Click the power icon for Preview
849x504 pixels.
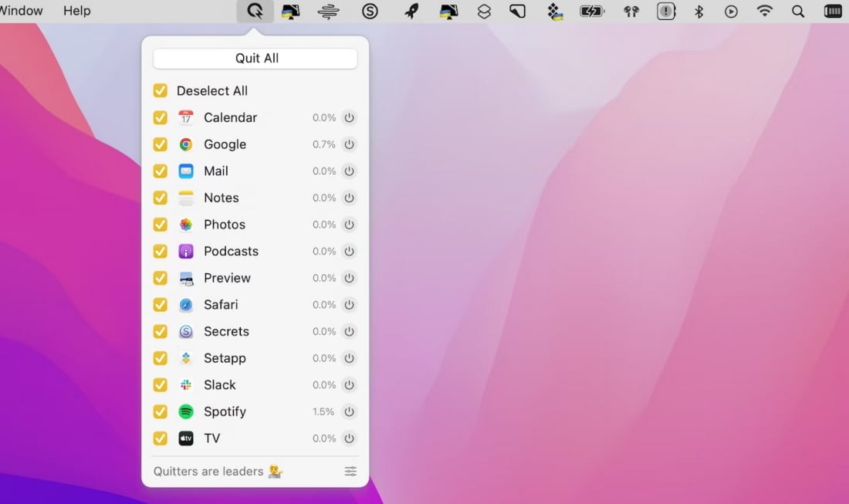click(349, 278)
